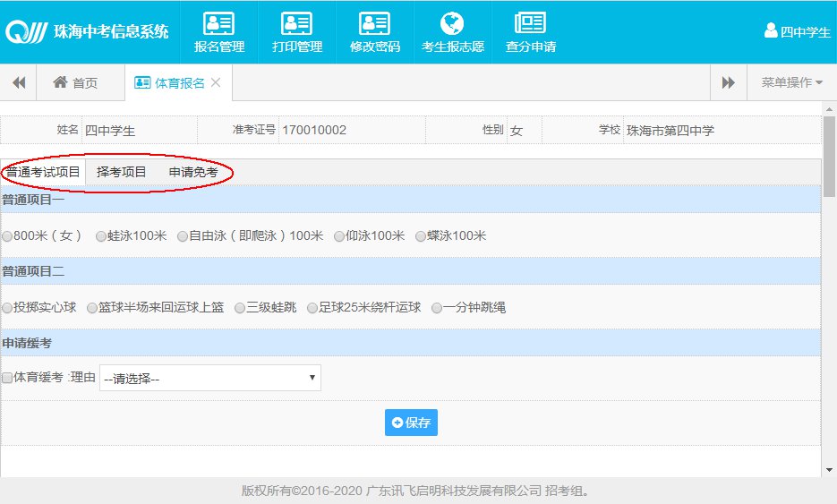837x504 pixels.
Task: Expand the 菜单操作 menu dropdown
Action: pyautogui.click(x=791, y=82)
